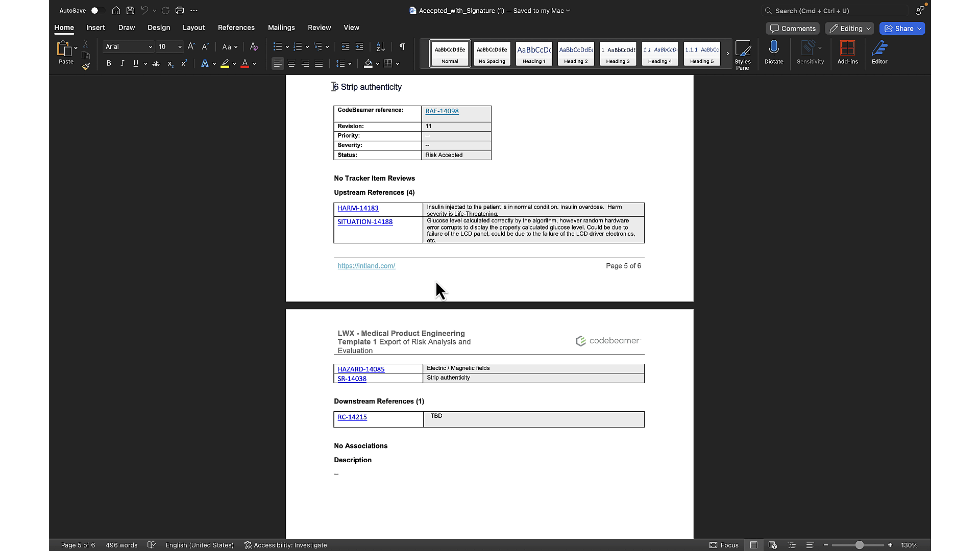
Task: Toggle the AutoSave switch
Action: (x=97, y=11)
